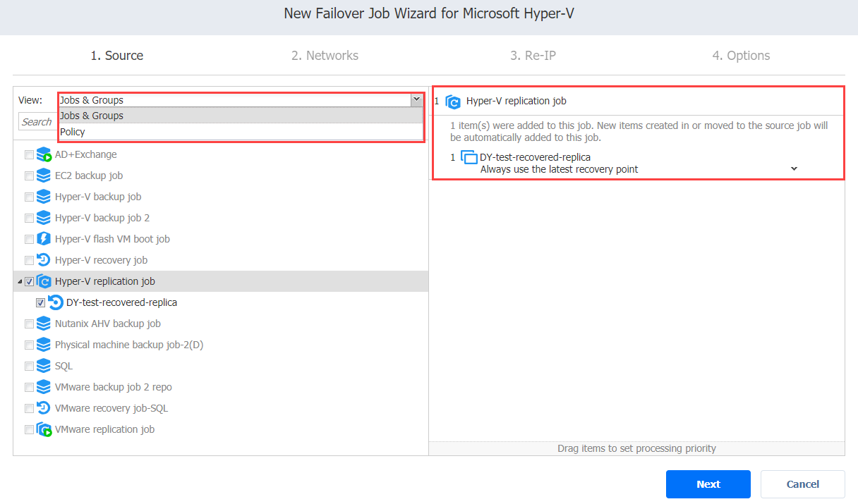Viewport: 858px width, 504px height.
Task: Click the Search input field
Action: tap(38, 122)
